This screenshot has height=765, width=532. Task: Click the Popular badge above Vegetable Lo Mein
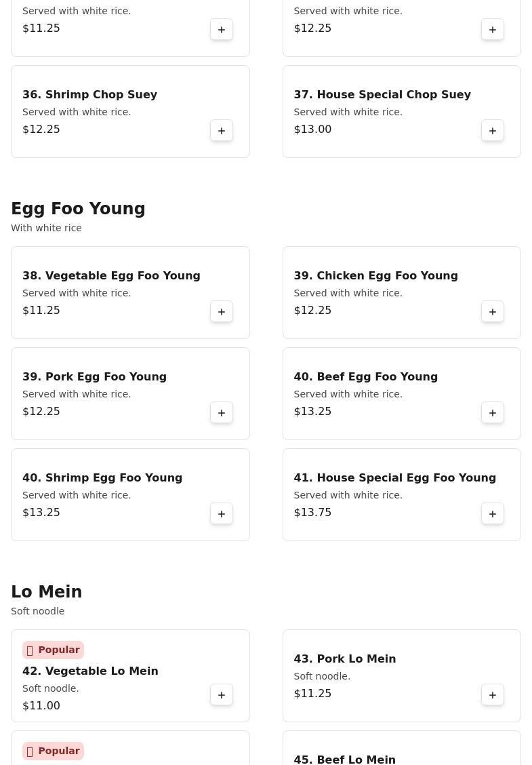53,650
